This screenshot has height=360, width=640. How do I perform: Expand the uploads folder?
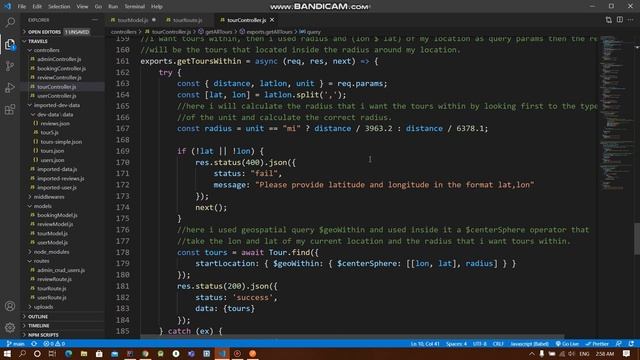tap(43, 307)
